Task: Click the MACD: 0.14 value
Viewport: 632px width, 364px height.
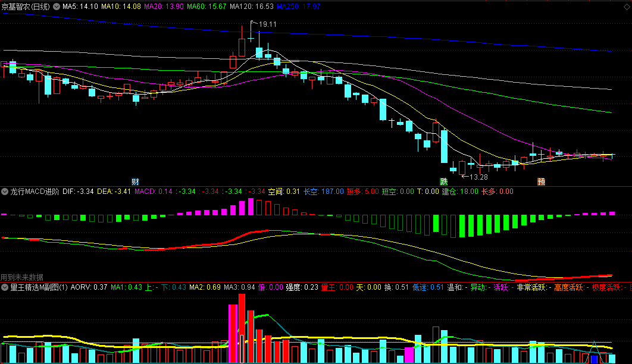Action: 154,192
